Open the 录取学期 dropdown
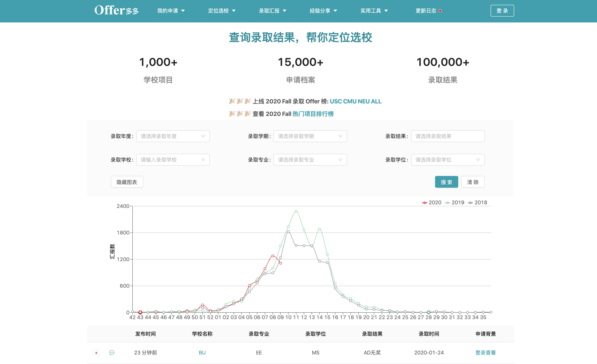 click(310, 136)
